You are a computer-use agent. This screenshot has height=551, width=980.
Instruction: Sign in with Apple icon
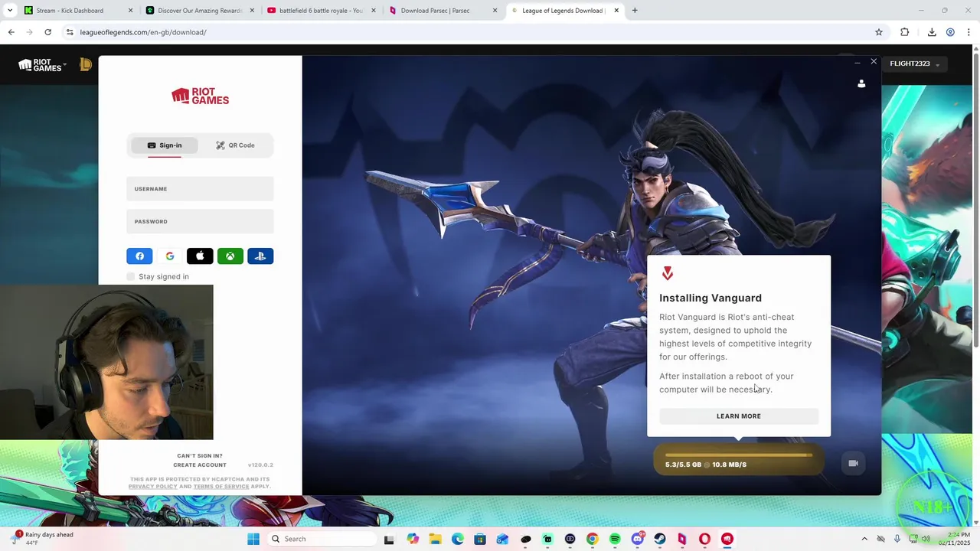[200, 256]
